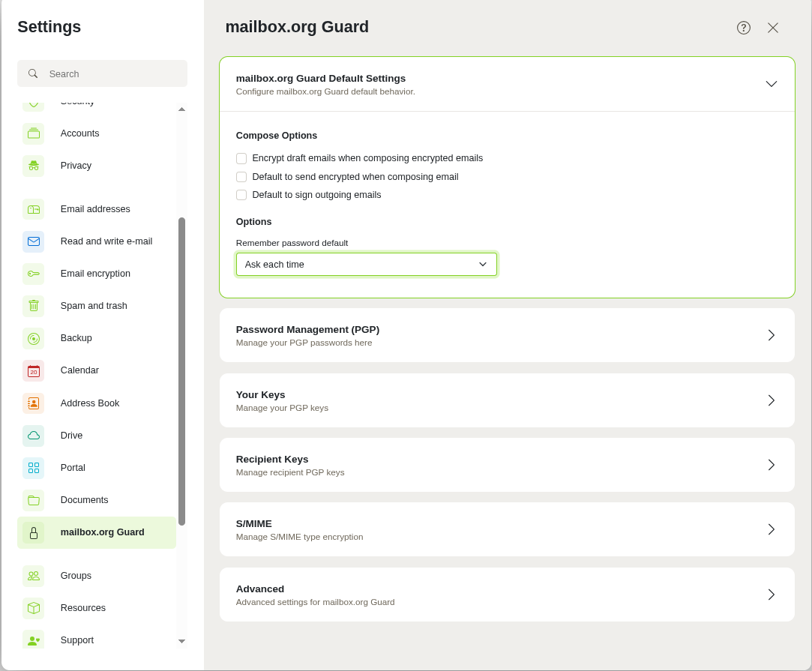Click the Read and write e-mail envelope icon
Screen dimensions: 812x671
34,241
